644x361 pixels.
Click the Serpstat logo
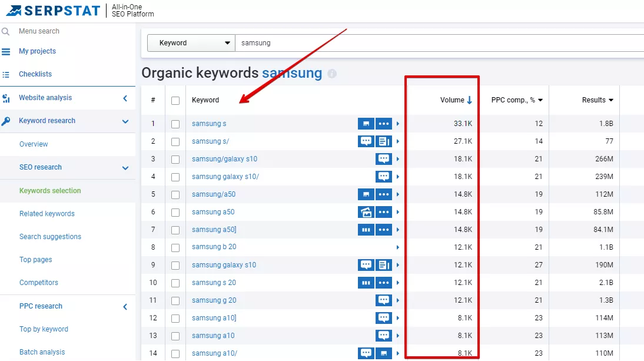tap(53, 11)
